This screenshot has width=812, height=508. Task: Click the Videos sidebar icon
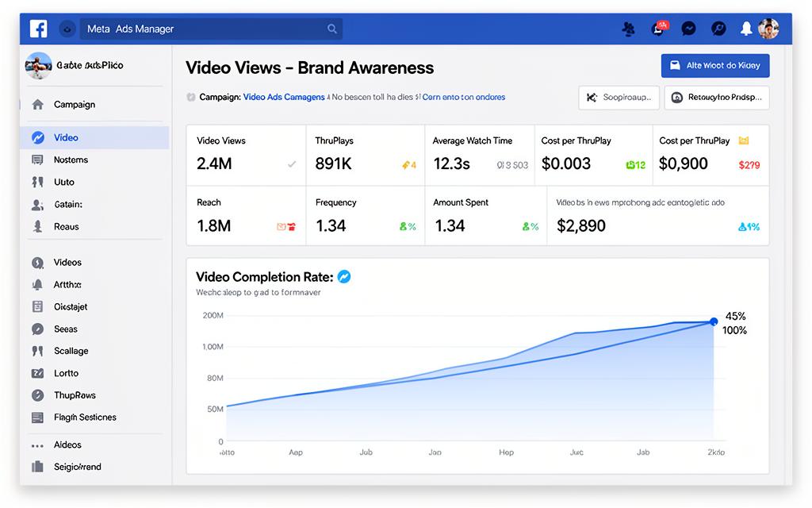(x=38, y=263)
